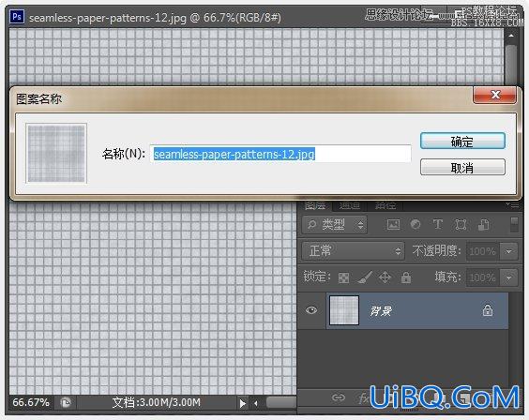Click the vertical scrollbar up arrow
529x420 pixels.
pos(511,36)
